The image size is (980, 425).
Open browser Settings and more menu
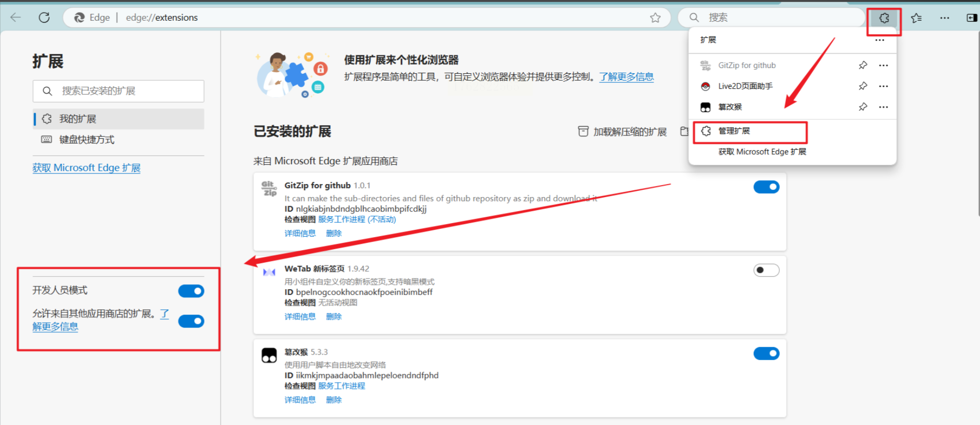[x=945, y=18]
